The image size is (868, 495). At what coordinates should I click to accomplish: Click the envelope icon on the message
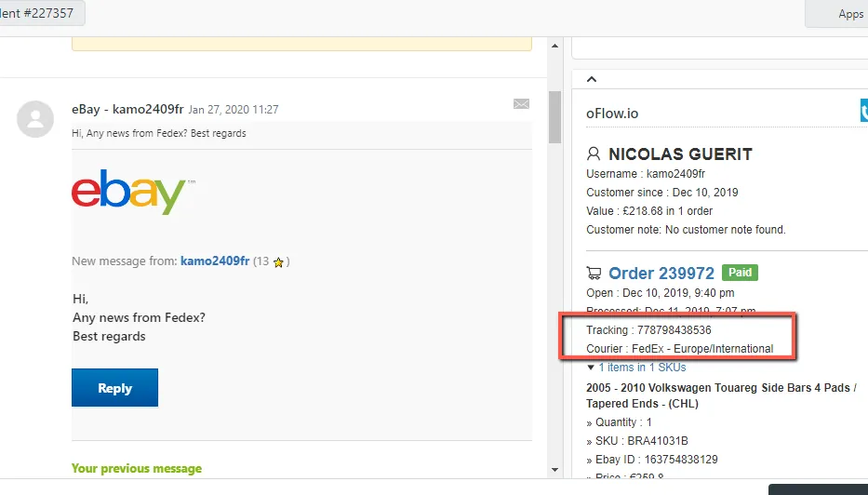click(x=521, y=104)
